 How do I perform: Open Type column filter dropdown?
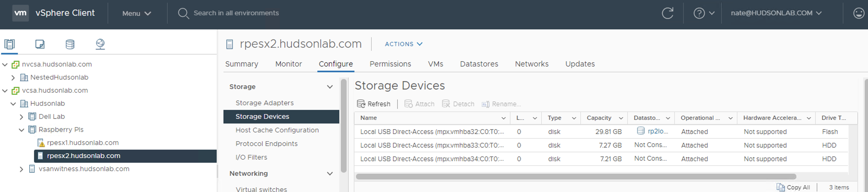574,118
